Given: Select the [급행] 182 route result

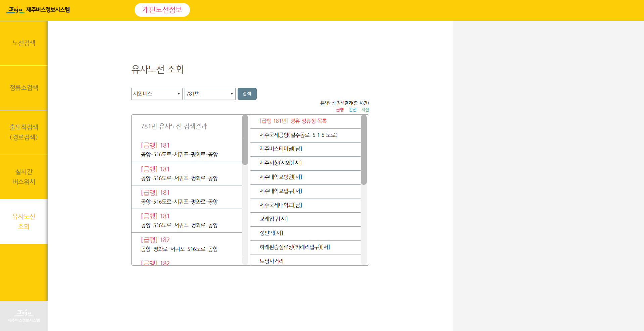Looking at the screenshot, I should pos(187,244).
